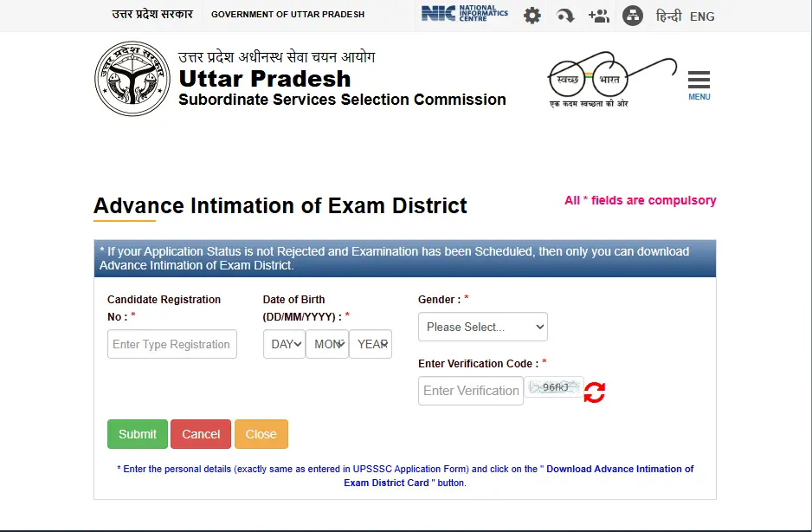Open the YEAR dropdown for date of birth
This screenshot has height=532, width=812.
pyautogui.click(x=371, y=344)
